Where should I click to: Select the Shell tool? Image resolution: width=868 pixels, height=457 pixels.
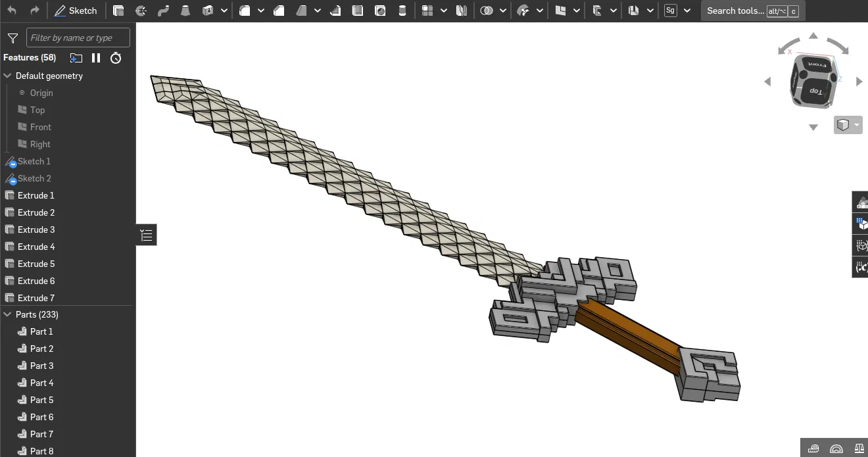pos(358,11)
